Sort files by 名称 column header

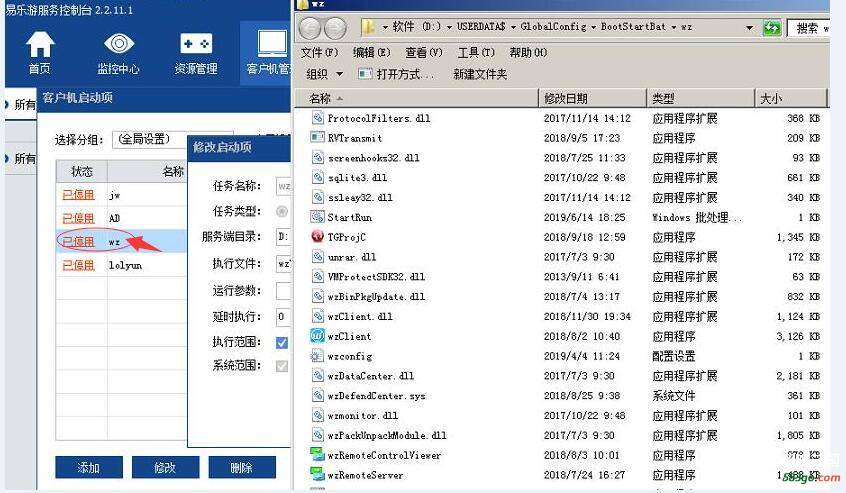[x=416, y=98]
